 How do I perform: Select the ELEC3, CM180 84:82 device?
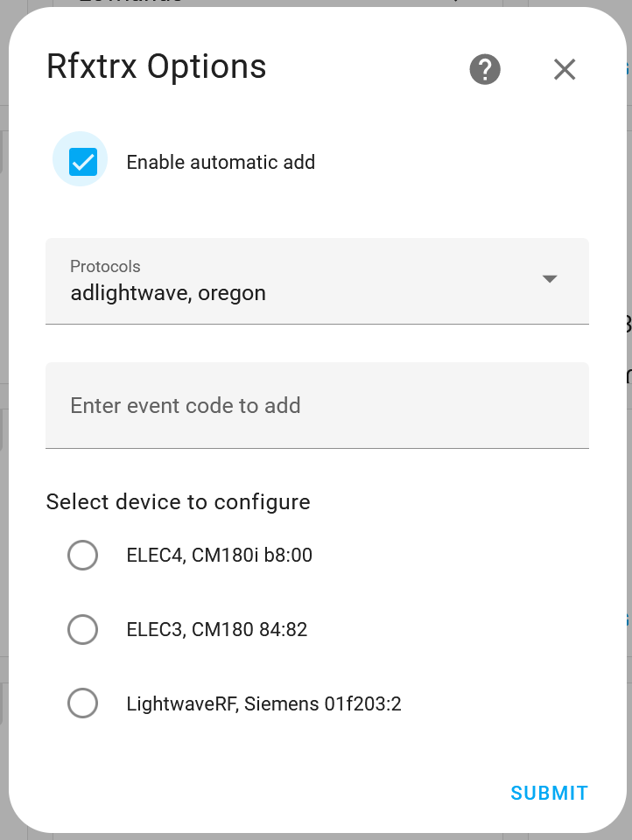coord(82,629)
